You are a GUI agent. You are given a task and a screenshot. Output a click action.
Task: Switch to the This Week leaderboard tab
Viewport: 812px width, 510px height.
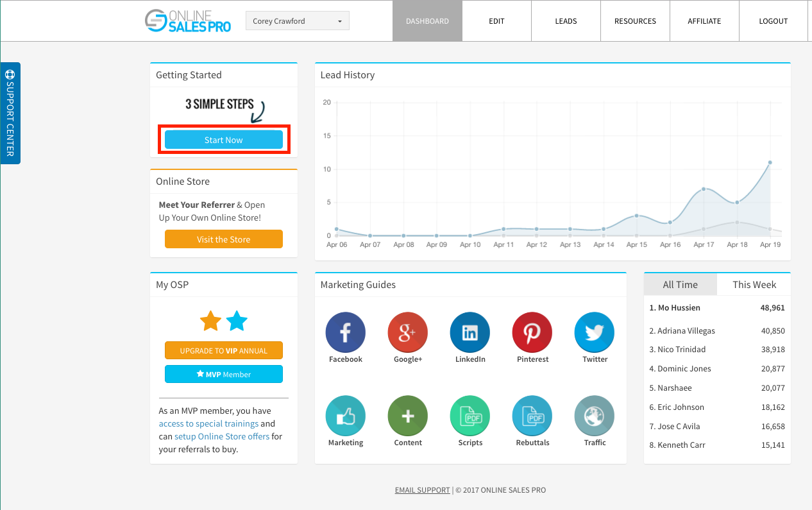pyautogui.click(x=754, y=285)
